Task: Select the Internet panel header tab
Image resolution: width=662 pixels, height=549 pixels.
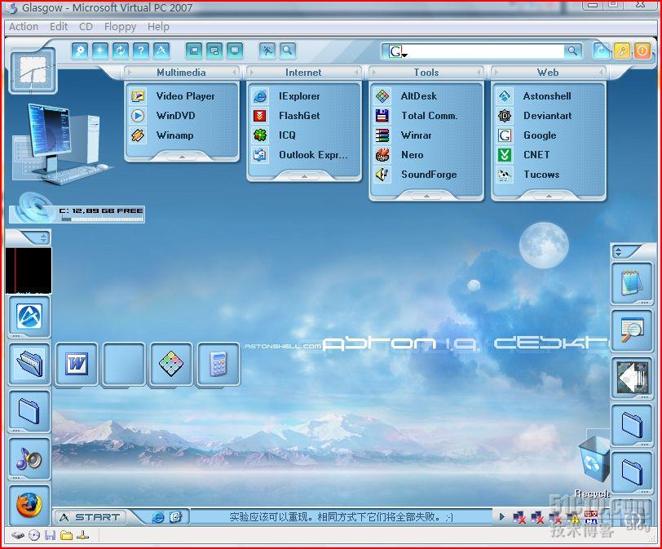Action: click(x=304, y=73)
